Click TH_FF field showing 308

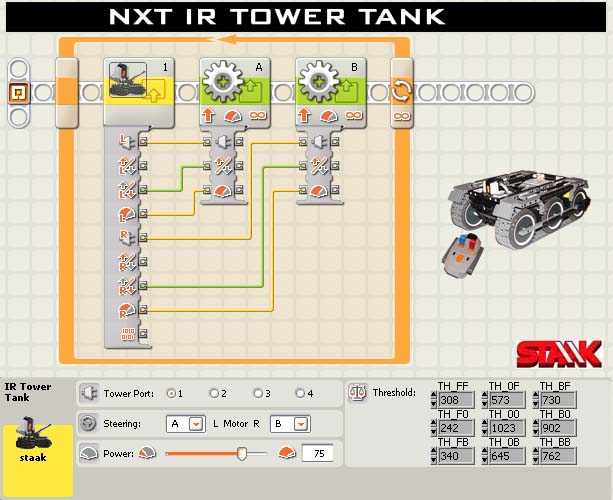pos(456,400)
